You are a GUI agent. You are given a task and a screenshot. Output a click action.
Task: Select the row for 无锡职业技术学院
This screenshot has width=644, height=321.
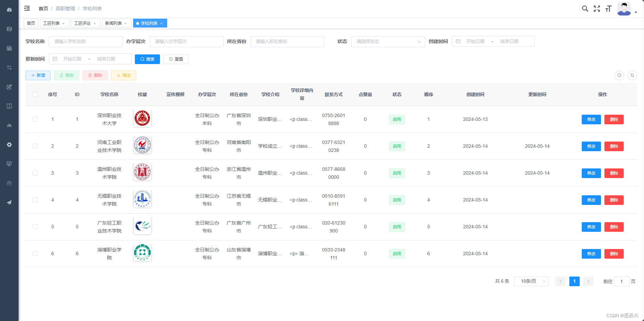click(x=35, y=200)
